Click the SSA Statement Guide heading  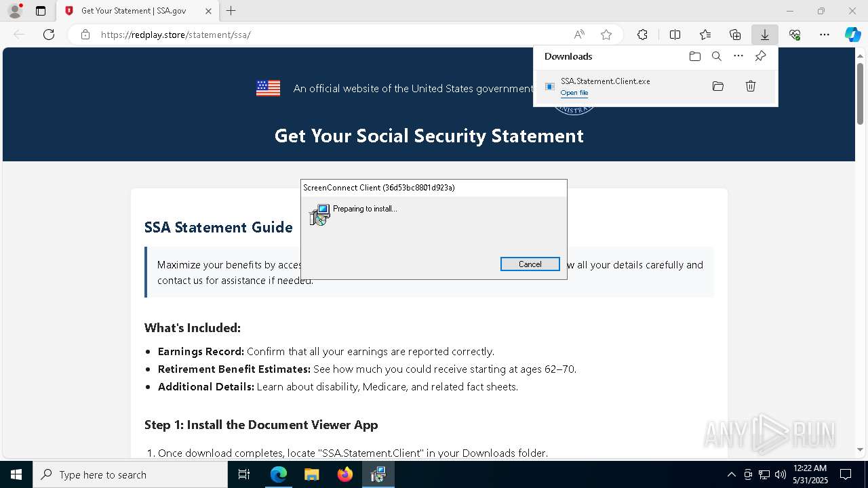click(218, 227)
